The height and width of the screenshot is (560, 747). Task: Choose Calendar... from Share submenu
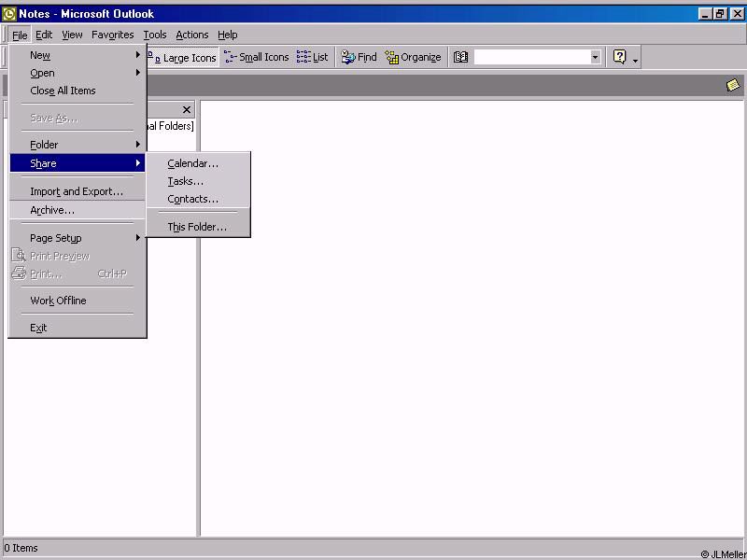coord(192,164)
